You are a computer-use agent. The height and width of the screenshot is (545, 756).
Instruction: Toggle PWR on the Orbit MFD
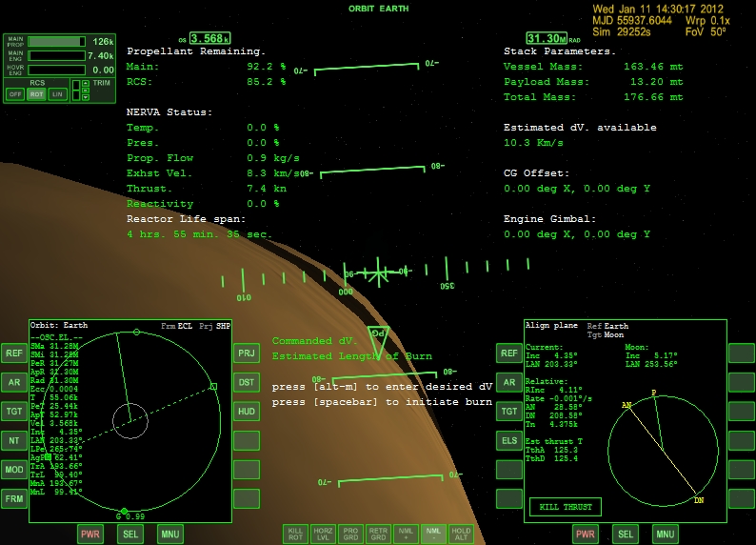click(x=90, y=535)
